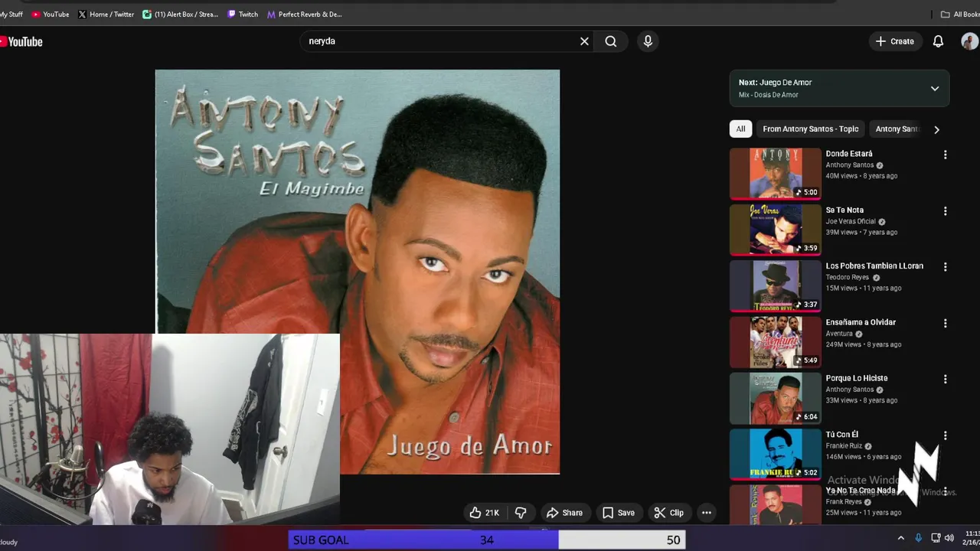Open options menu for Se Te Nota

(x=945, y=210)
